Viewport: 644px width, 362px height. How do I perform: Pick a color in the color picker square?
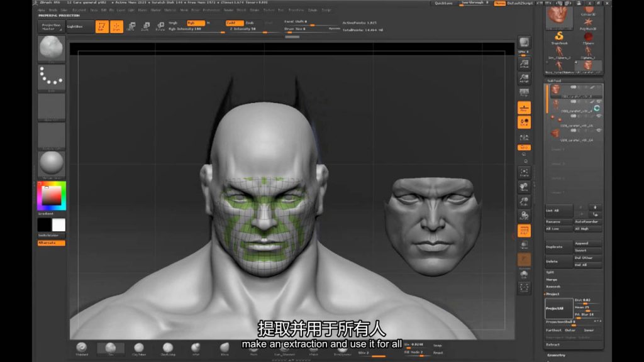pyautogui.click(x=52, y=196)
